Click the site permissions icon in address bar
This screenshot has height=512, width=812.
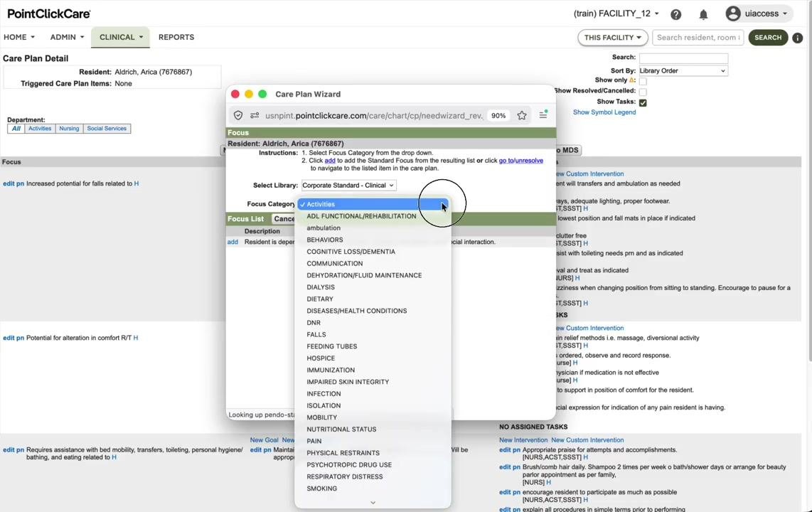(255, 115)
